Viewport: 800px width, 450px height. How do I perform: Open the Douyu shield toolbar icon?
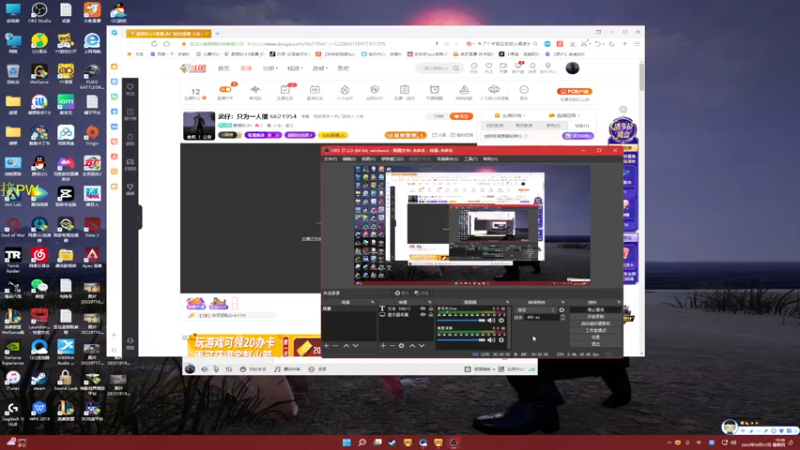[x=374, y=91]
